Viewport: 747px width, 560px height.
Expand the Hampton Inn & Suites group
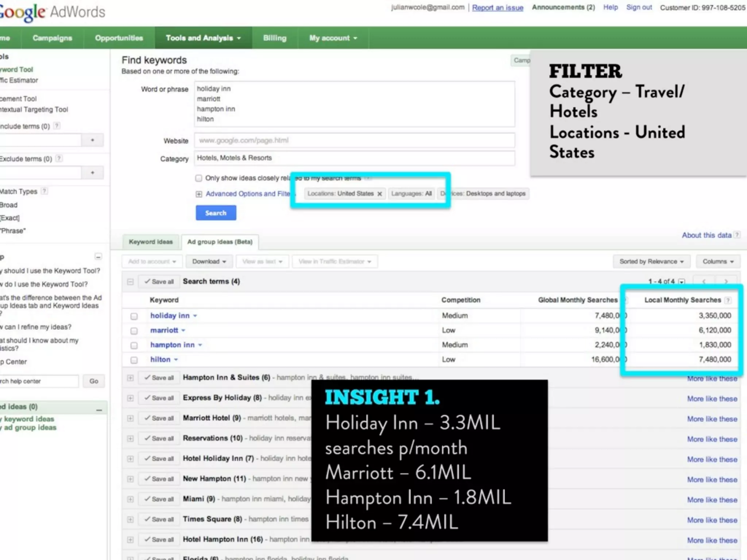[x=130, y=378]
